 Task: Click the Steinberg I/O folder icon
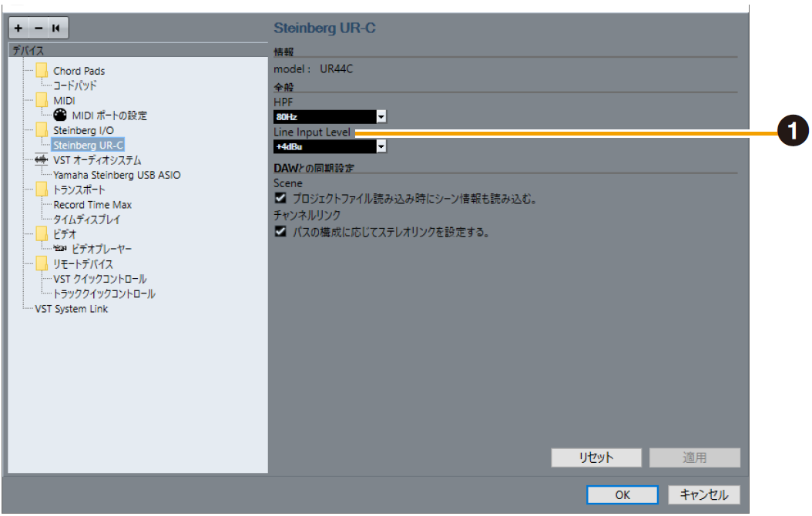coord(42,130)
